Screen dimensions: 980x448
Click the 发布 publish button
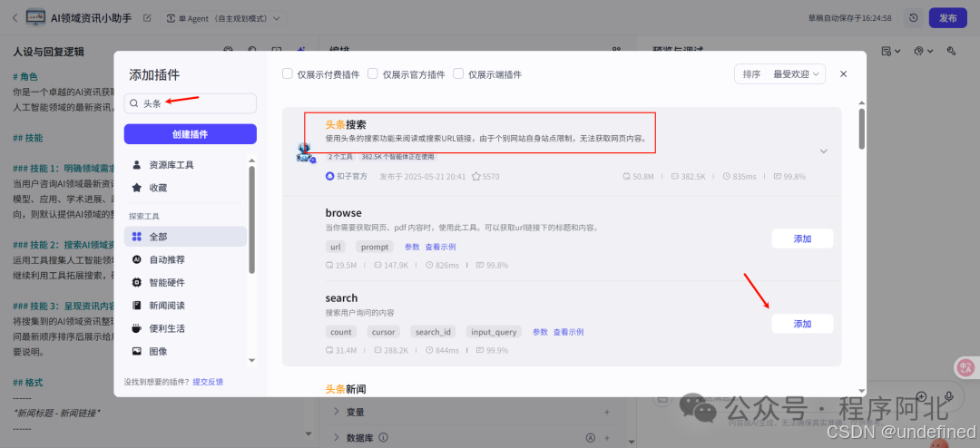click(947, 18)
